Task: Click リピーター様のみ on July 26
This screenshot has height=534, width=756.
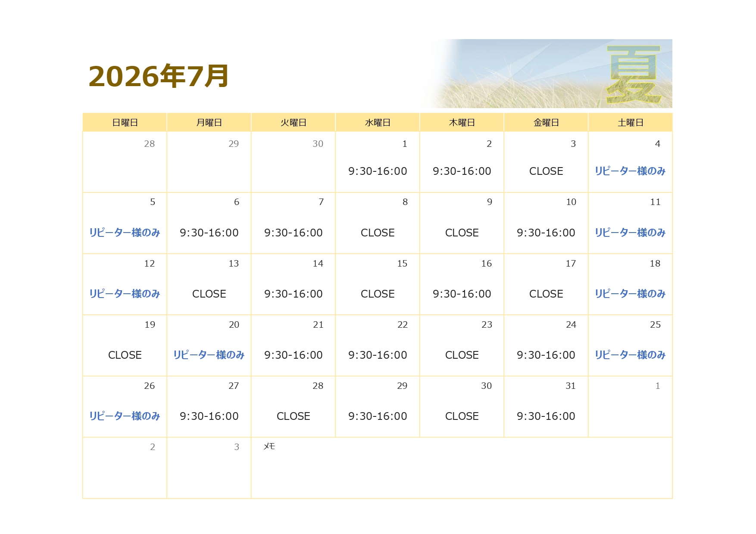Action: [125, 416]
